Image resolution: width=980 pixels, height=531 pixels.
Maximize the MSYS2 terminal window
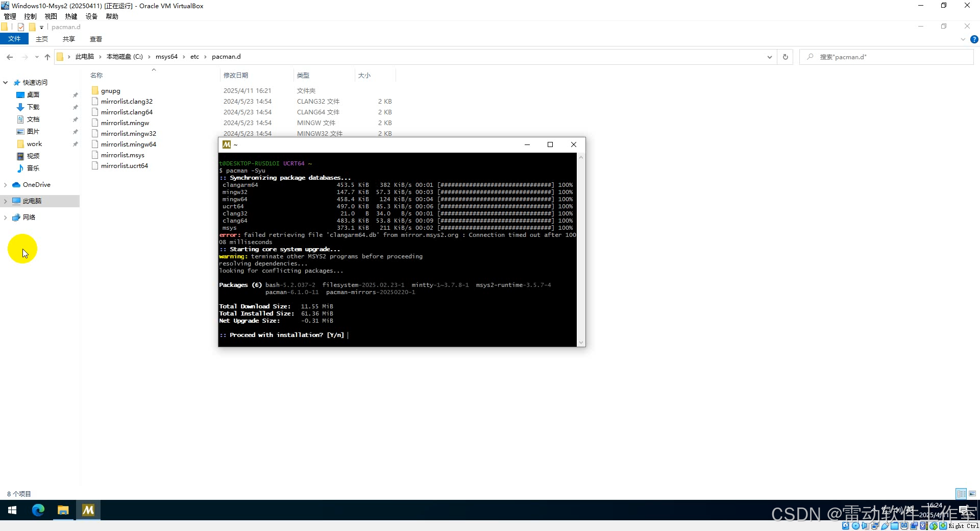[550, 144]
